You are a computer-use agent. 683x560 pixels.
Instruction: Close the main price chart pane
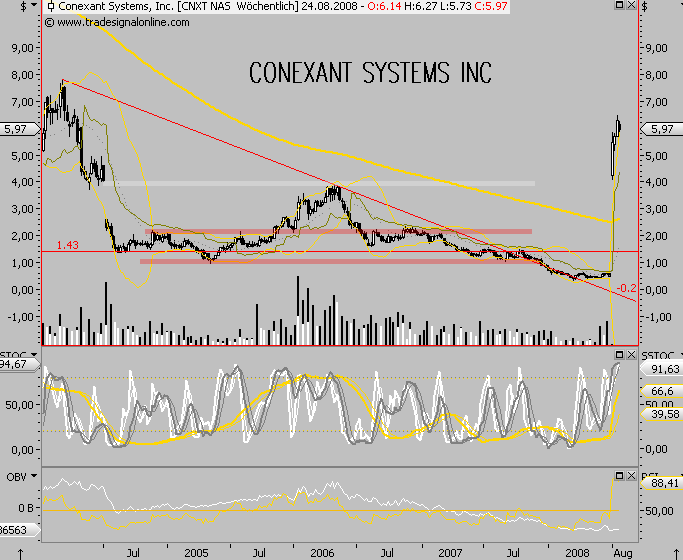coord(632,6)
